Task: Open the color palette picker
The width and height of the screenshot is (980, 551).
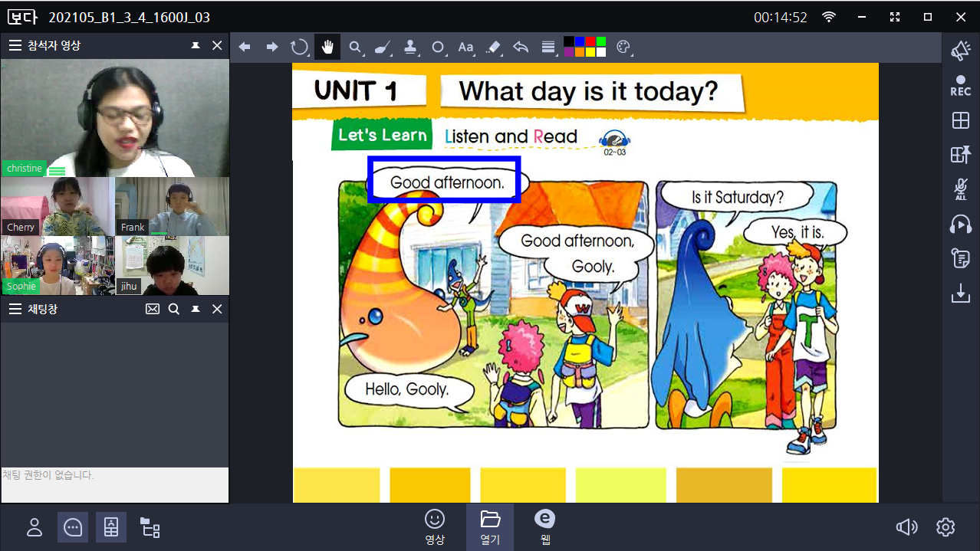Action: pos(623,47)
